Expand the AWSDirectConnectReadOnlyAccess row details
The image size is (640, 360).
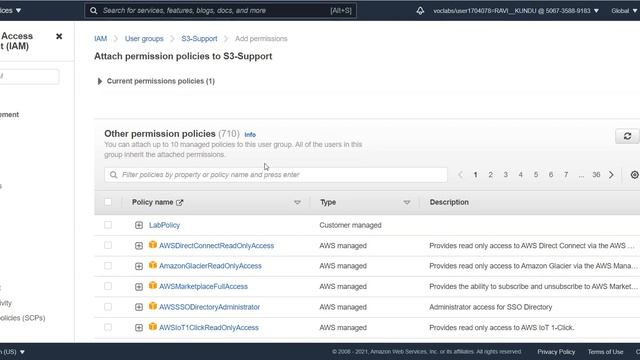(139, 246)
